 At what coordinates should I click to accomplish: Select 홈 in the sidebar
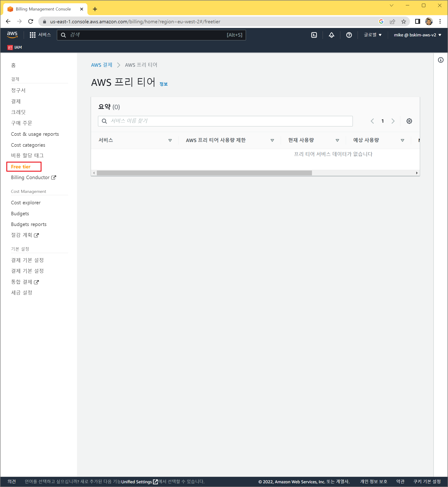pyautogui.click(x=13, y=65)
